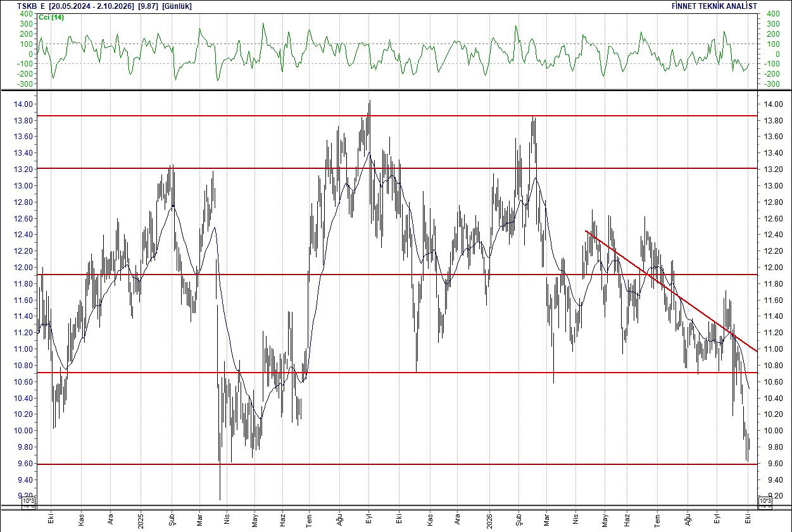
Task: Click 400 on the left CCI axis
Action: pos(27,14)
